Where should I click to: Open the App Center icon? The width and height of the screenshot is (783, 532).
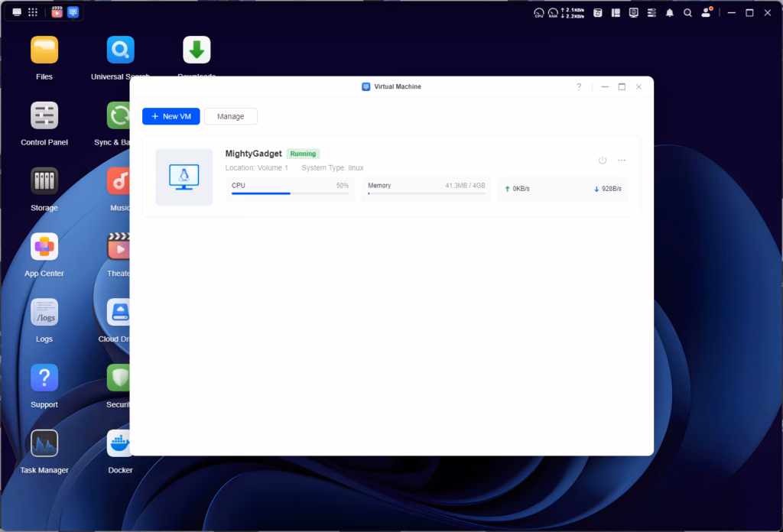(44, 248)
